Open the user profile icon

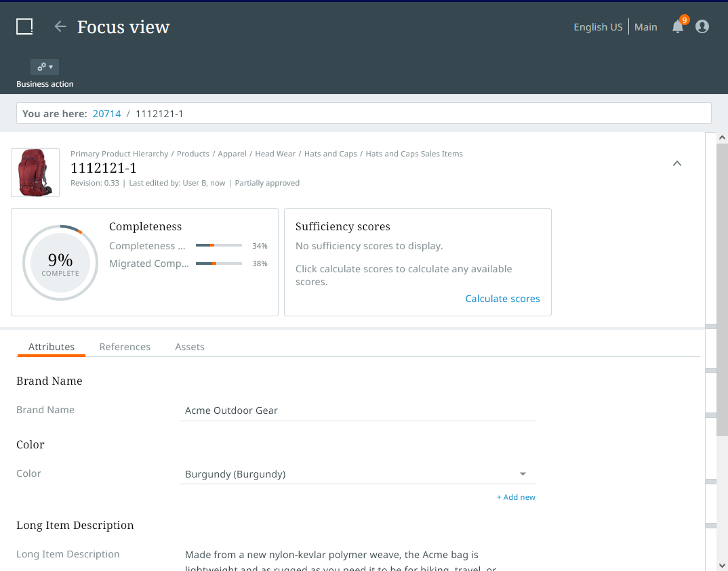click(x=702, y=26)
